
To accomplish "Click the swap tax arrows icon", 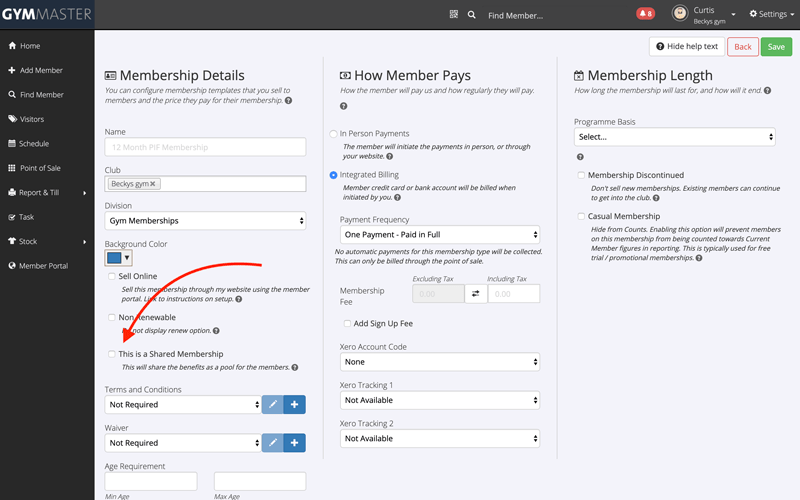I will coord(476,294).
